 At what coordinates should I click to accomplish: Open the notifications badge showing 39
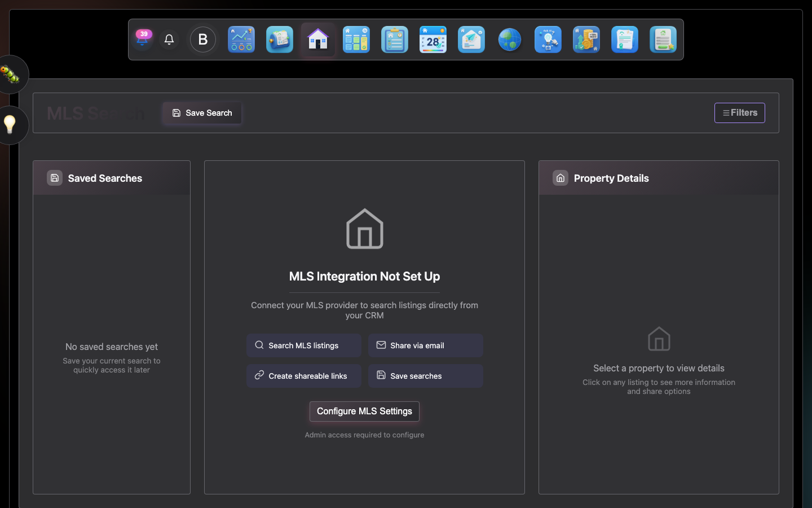[143, 38]
